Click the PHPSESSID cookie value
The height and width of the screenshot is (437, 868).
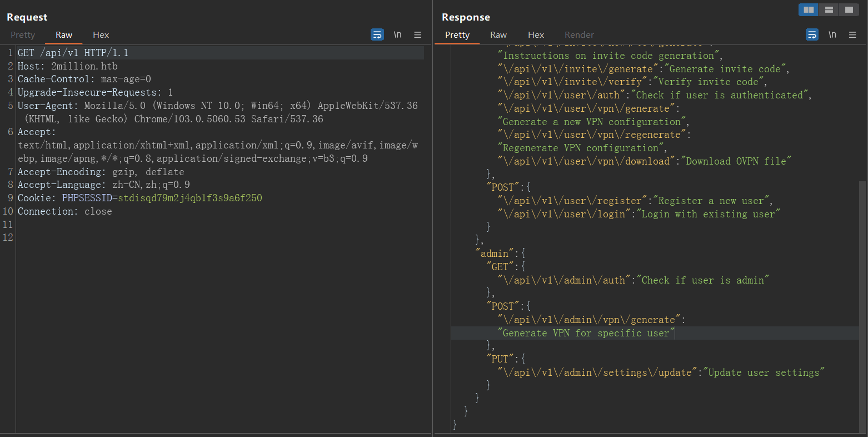pyautogui.click(x=189, y=198)
